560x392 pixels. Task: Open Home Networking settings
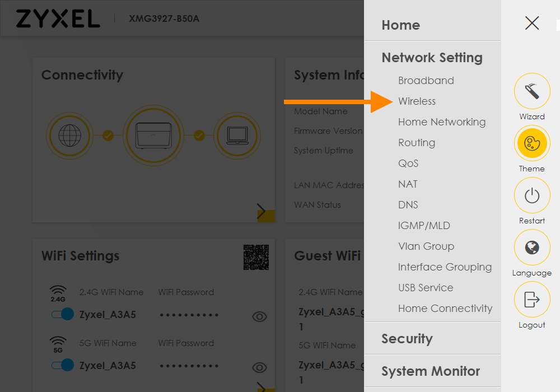tap(442, 122)
